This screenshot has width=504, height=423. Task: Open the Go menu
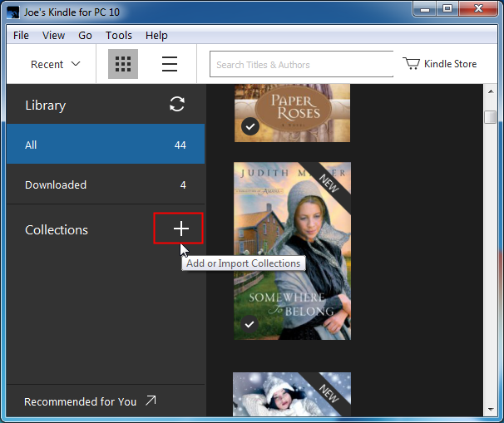click(x=85, y=36)
